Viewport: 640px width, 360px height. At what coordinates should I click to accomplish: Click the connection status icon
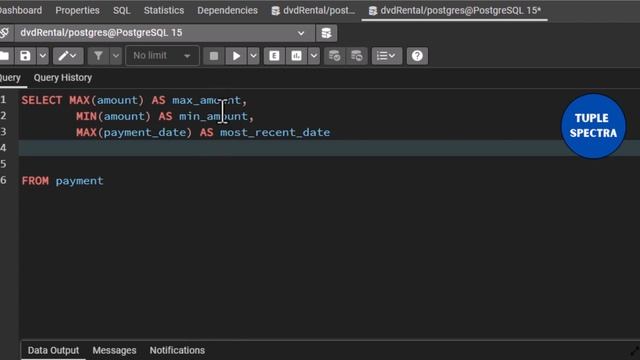click(4, 33)
